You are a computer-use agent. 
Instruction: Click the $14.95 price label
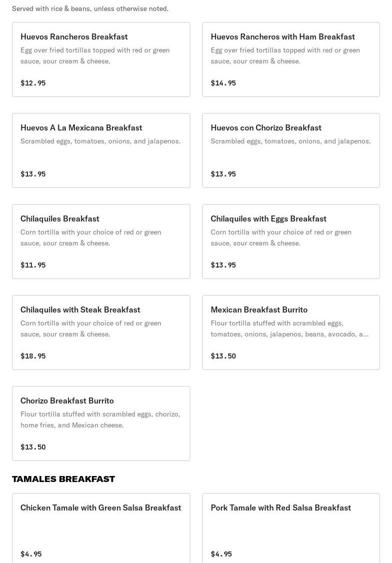click(x=223, y=83)
